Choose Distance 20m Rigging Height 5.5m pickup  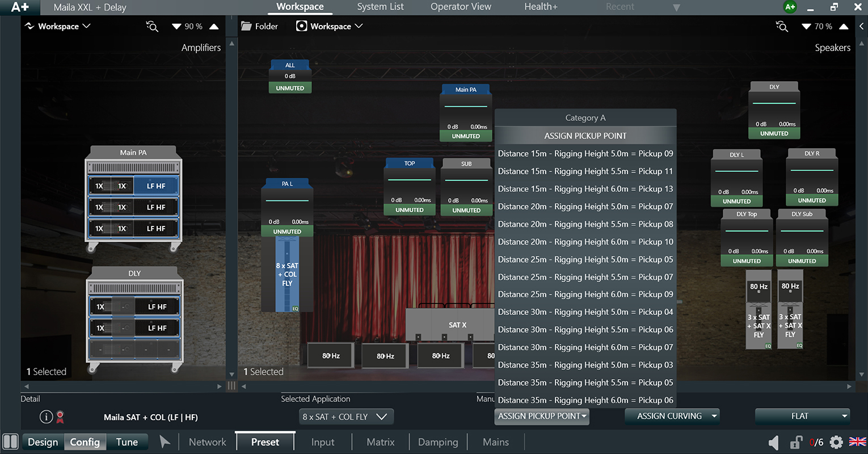click(585, 224)
